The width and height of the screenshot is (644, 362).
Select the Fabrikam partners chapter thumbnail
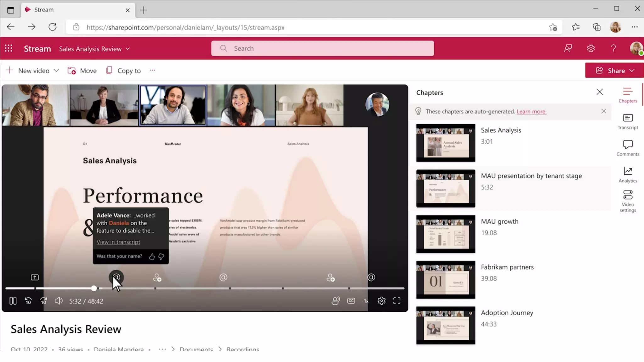click(x=446, y=280)
